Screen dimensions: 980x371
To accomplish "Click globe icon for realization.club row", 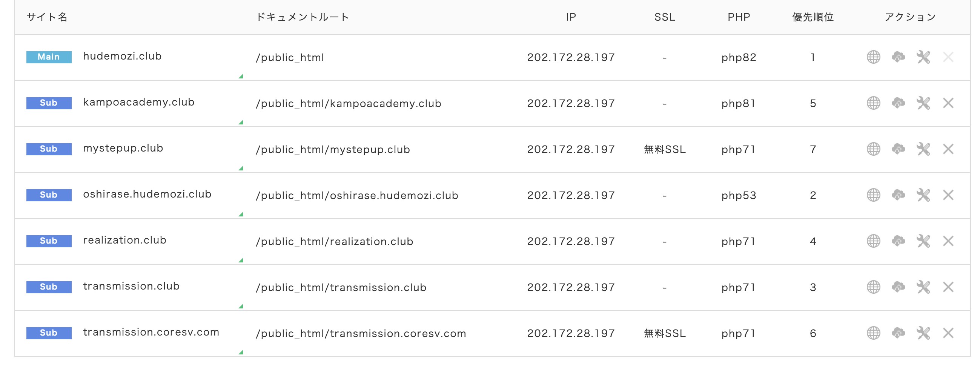I will (x=874, y=241).
